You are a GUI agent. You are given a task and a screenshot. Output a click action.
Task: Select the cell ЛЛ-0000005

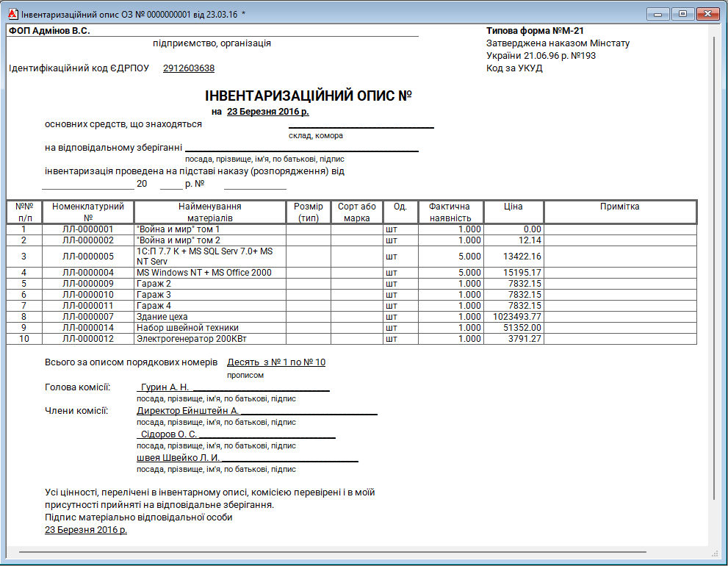pyautogui.click(x=88, y=257)
